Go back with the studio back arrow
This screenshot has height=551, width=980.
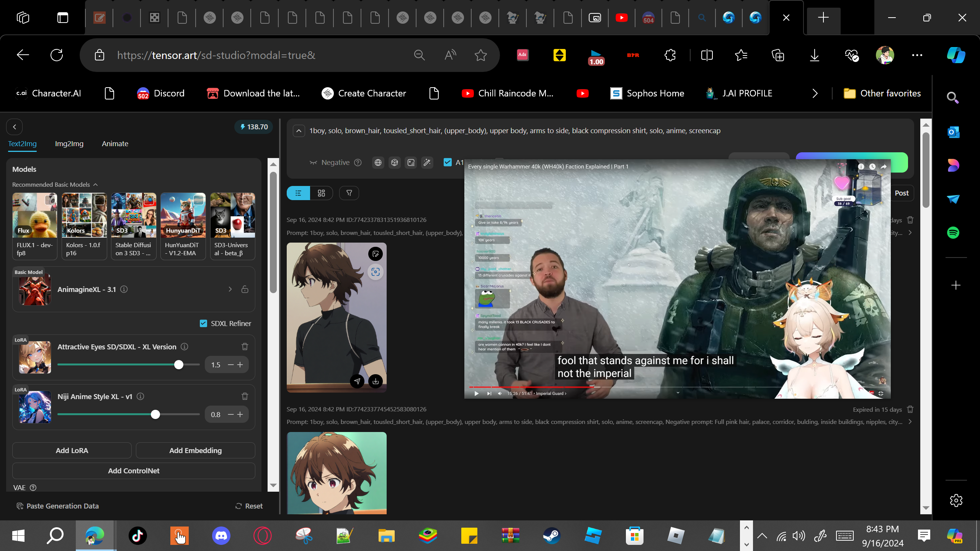[x=15, y=127]
